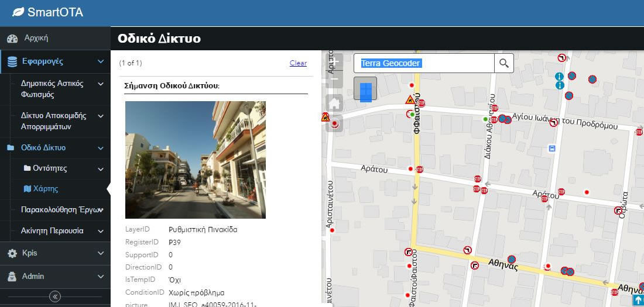Toggle the Οντότητες chevron
The height and width of the screenshot is (307, 644).
101,168
